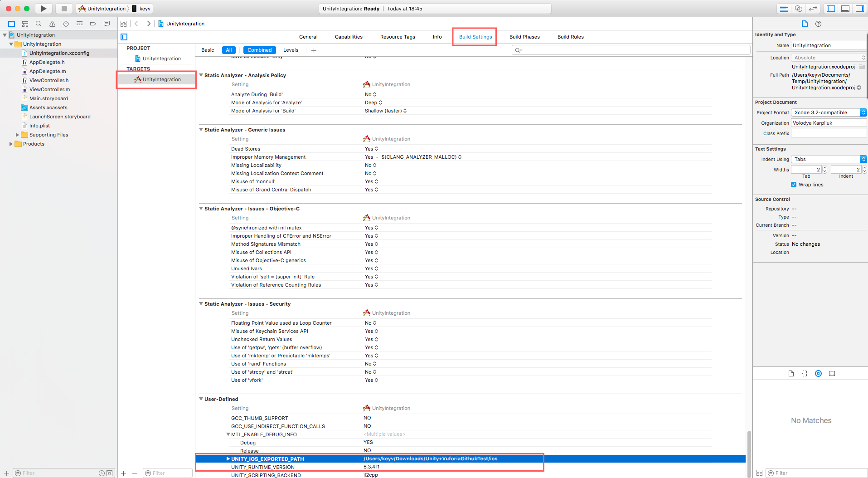
Task: Open the Breakpoint navigator icon
Action: [x=93, y=24]
